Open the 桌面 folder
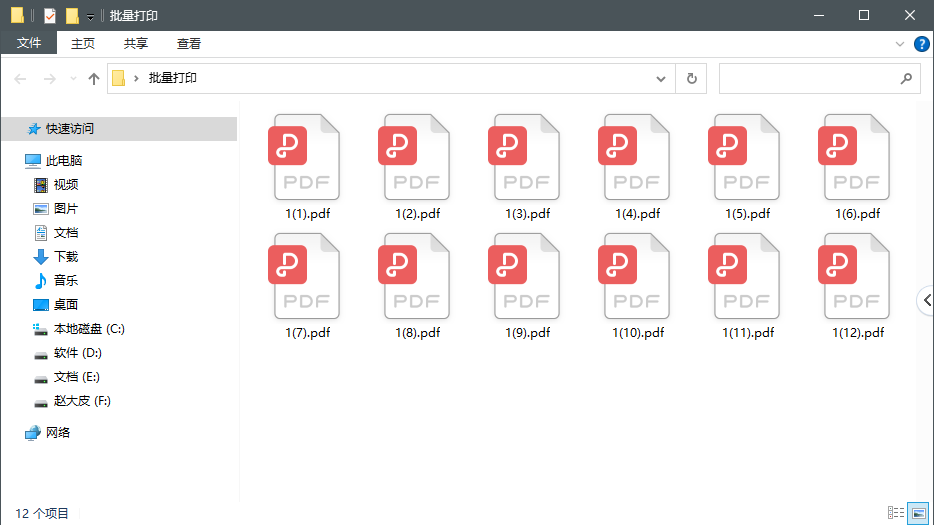The width and height of the screenshot is (934, 525). point(66,305)
